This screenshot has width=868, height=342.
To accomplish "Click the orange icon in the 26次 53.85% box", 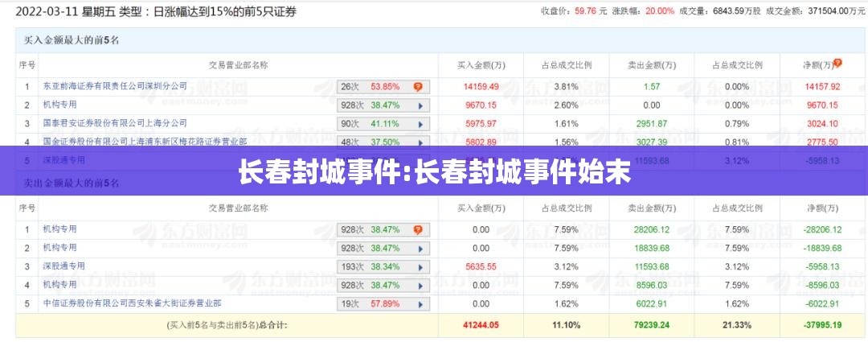I will [x=418, y=86].
